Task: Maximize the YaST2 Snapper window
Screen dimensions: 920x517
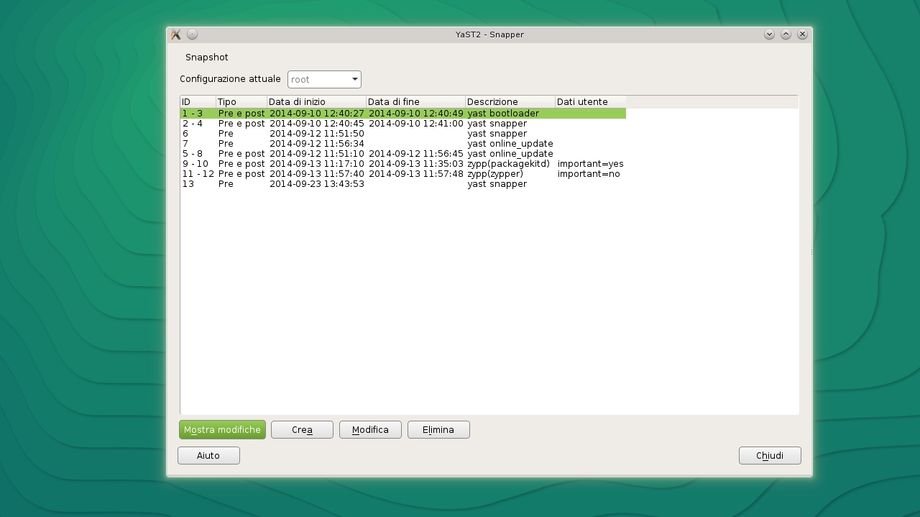Action: (x=786, y=34)
